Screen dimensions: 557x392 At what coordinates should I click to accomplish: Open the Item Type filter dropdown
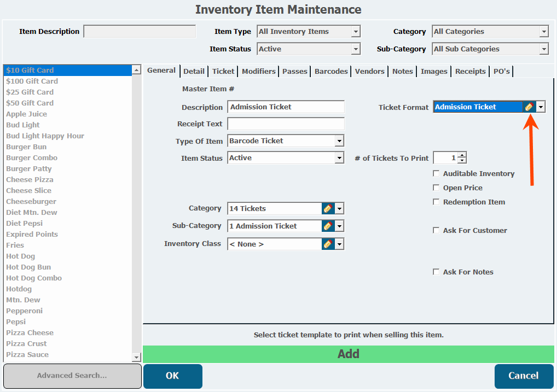click(356, 32)
